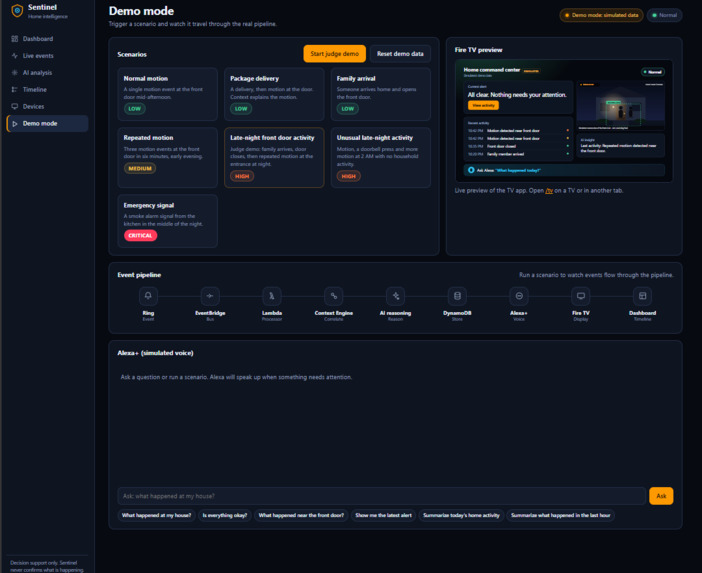Image resolution: width=702 pixels, height=573 pixels.
Task: Focus the Ask question input field
Action: 381,496
